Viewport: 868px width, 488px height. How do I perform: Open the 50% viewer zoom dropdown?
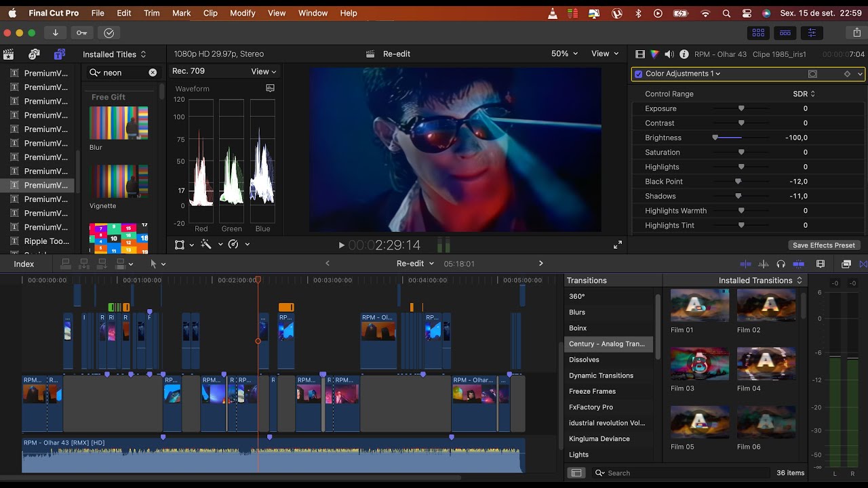tap(564, 54)
